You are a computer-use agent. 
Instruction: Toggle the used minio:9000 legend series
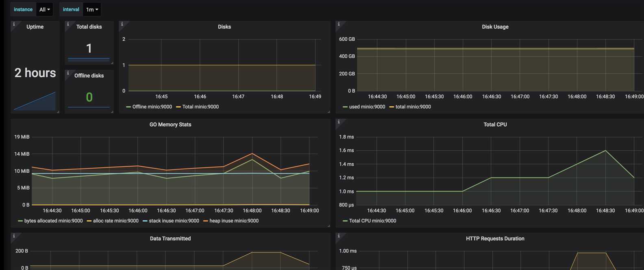367,107
